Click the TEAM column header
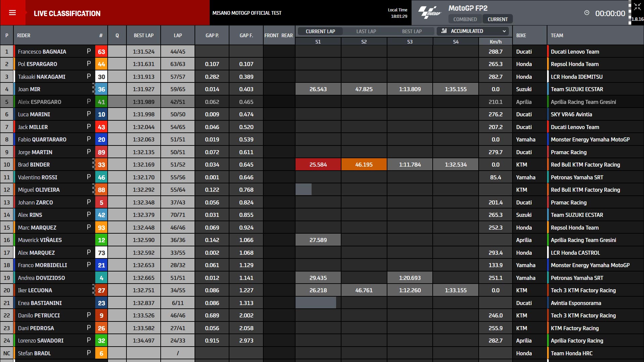 (557, 35)
